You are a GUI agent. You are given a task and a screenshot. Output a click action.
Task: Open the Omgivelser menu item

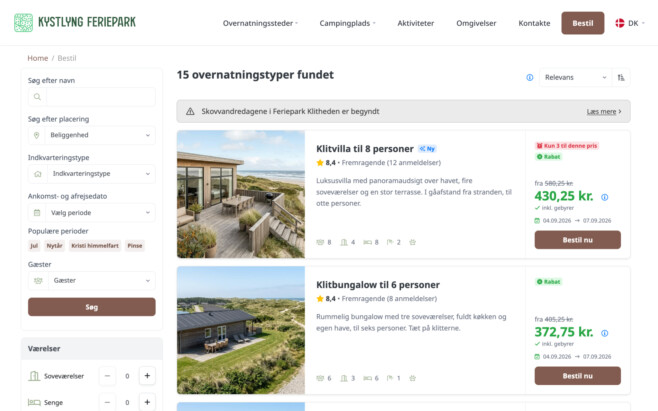tap(476, 23)
